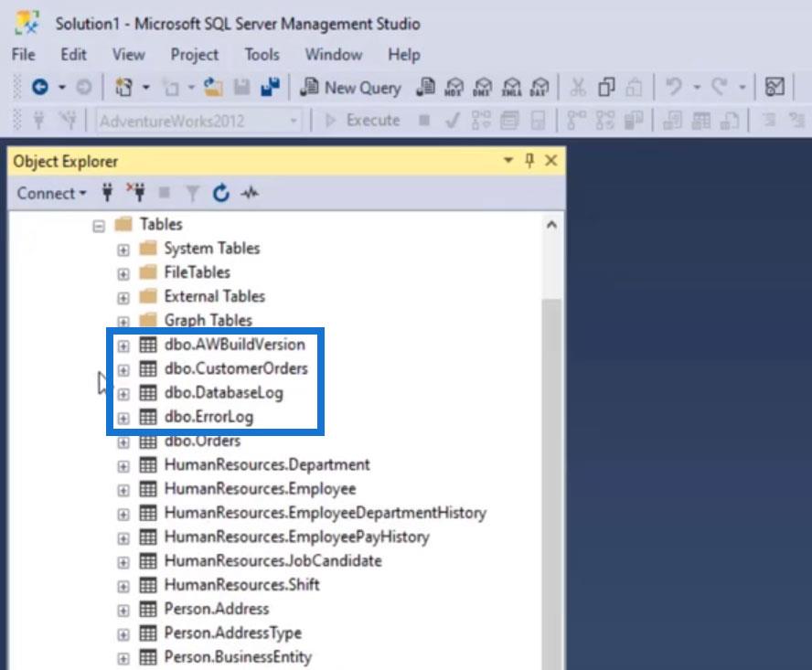This screenshot has width=812, height=670.
Task: Click the New Query toolbar button
Action: [x=351, y=88]
